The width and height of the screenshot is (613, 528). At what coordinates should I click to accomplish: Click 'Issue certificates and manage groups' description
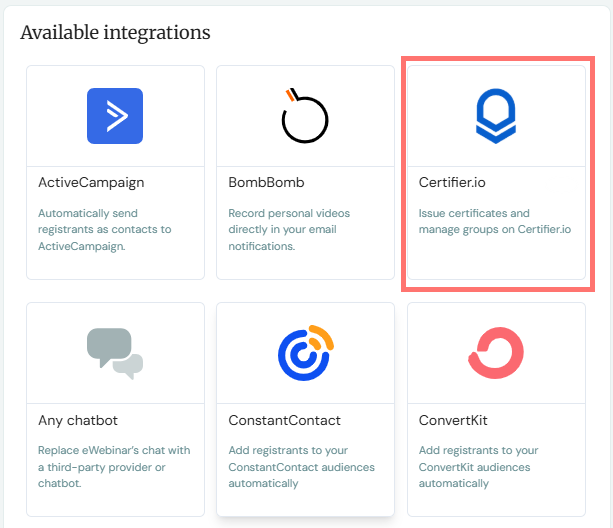click(495, 222)
